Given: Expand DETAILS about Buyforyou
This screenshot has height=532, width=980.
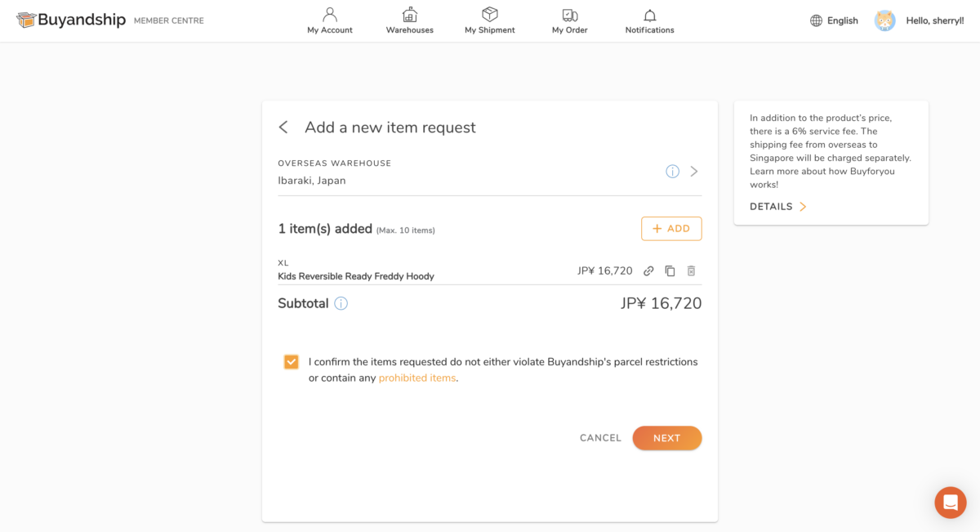Looking at the screenshot, I should (777, 207).
